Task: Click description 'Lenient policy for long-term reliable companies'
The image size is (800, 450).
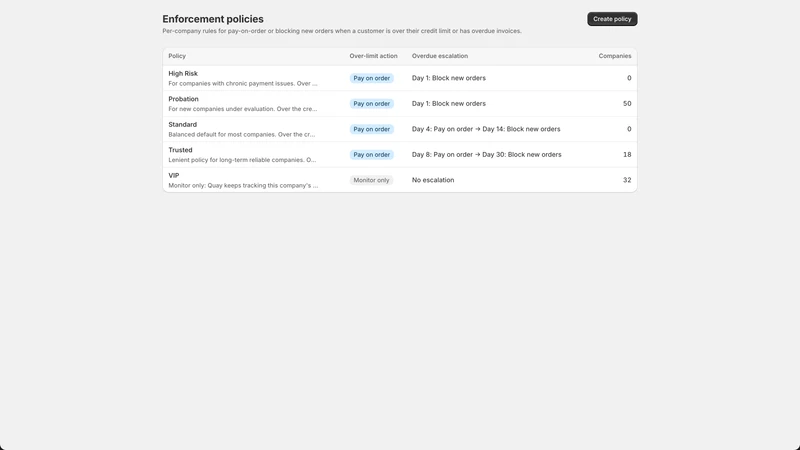Action: 242,160
